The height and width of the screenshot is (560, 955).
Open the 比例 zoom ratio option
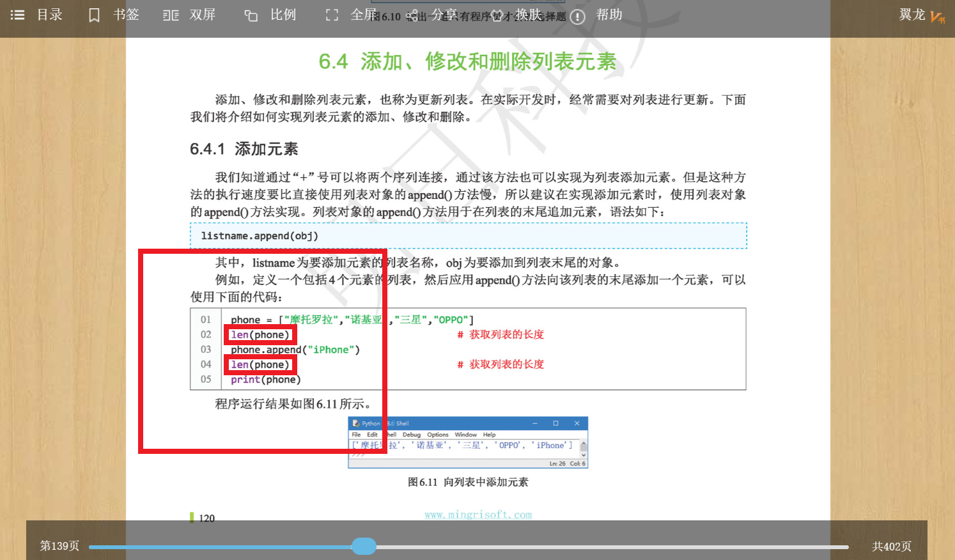click(x=270, y=15)
